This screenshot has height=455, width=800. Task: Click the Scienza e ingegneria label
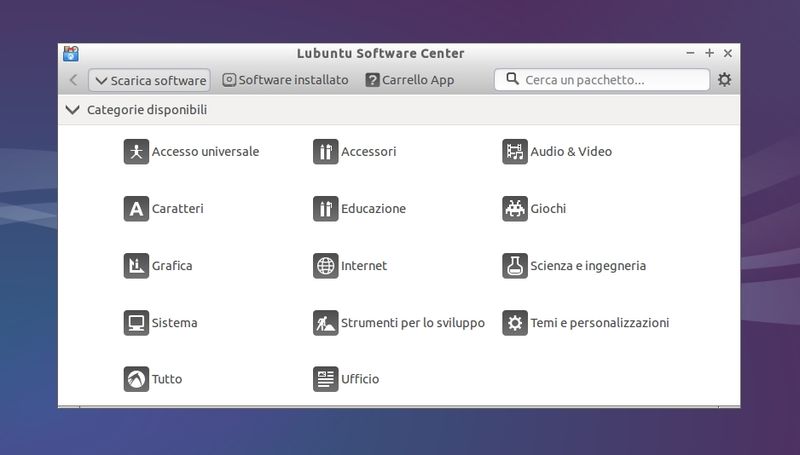pos(588,266)
